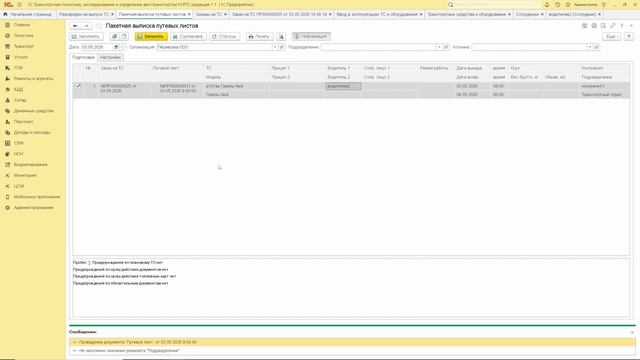This screenshot has height=360, width=640.
Task: Click the Сортировка button
Action: 188,36
